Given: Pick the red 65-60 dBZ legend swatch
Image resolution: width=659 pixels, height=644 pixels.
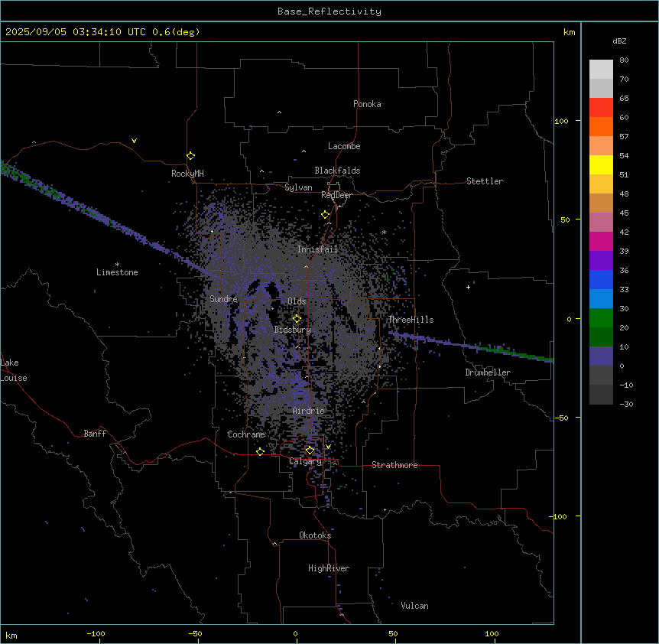Looking at the screenshot, I should tap(601, 108).
